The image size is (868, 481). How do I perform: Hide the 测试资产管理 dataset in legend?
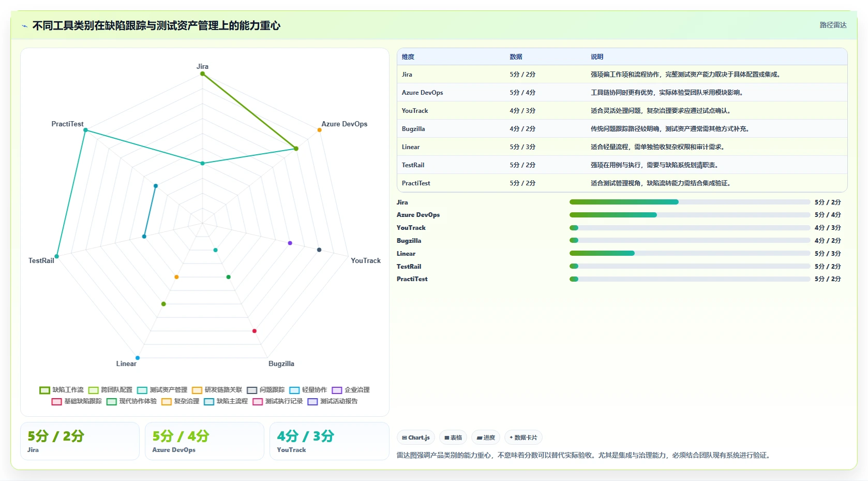click(162, 390)
